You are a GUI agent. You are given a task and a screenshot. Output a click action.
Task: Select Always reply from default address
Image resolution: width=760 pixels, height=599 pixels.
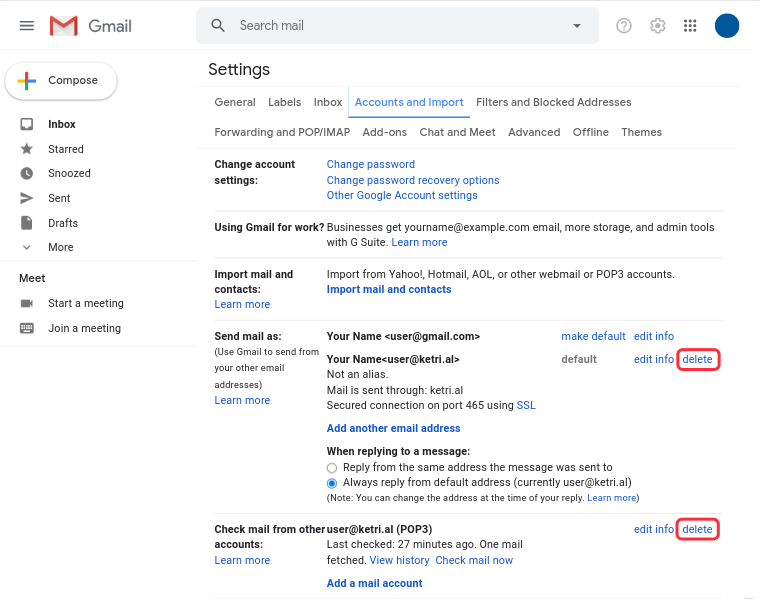[x=332, y=483]
